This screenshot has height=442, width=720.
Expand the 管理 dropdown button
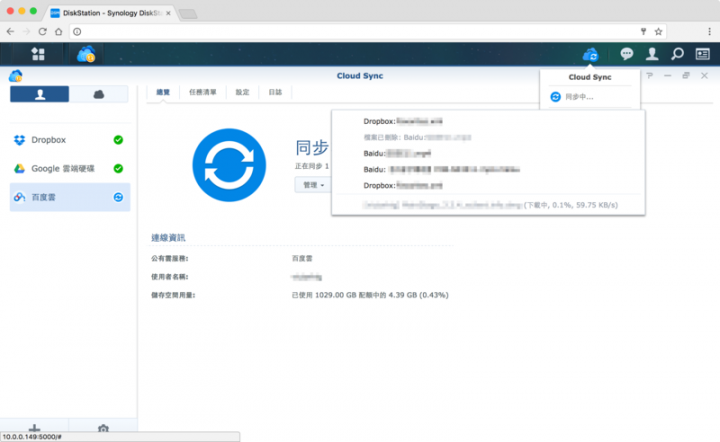click(x=314, y=185)
